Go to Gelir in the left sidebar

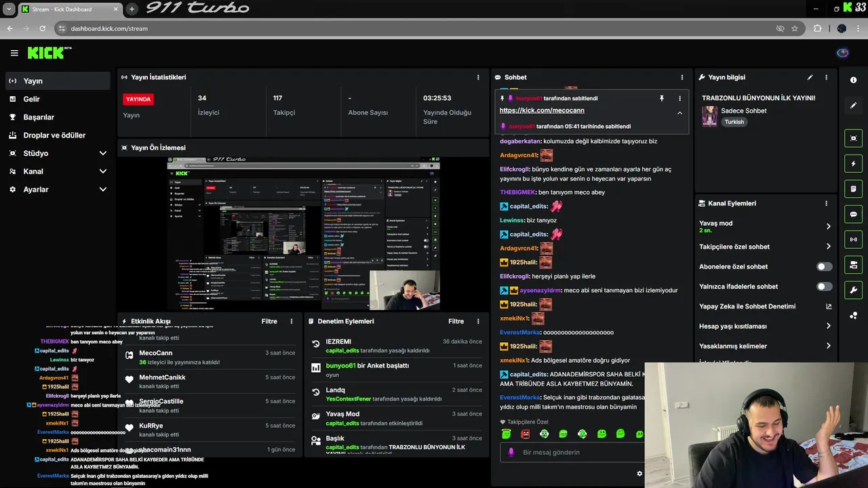[58, 99]
